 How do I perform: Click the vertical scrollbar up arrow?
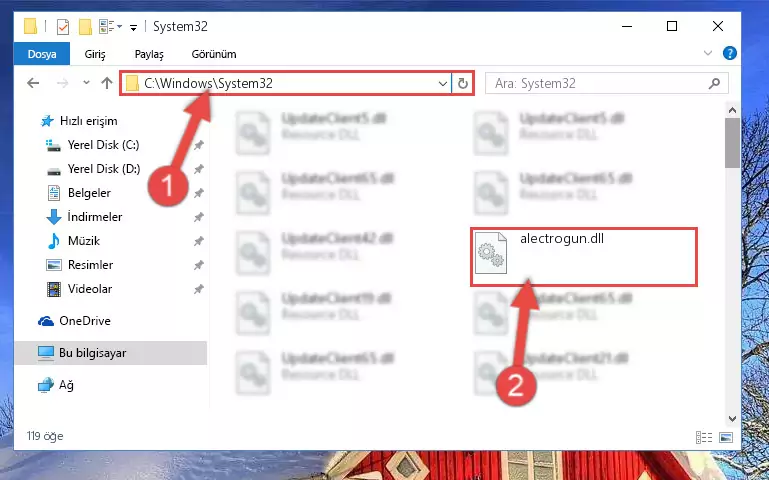pos(732,110)
